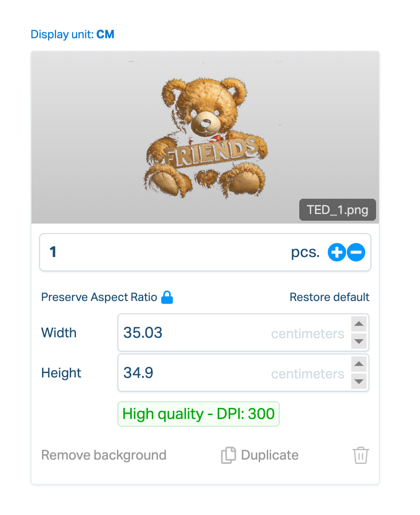Screen dimensions: 420x515
Task: Decrease height with the down arrow
Action: pos(359,382)
